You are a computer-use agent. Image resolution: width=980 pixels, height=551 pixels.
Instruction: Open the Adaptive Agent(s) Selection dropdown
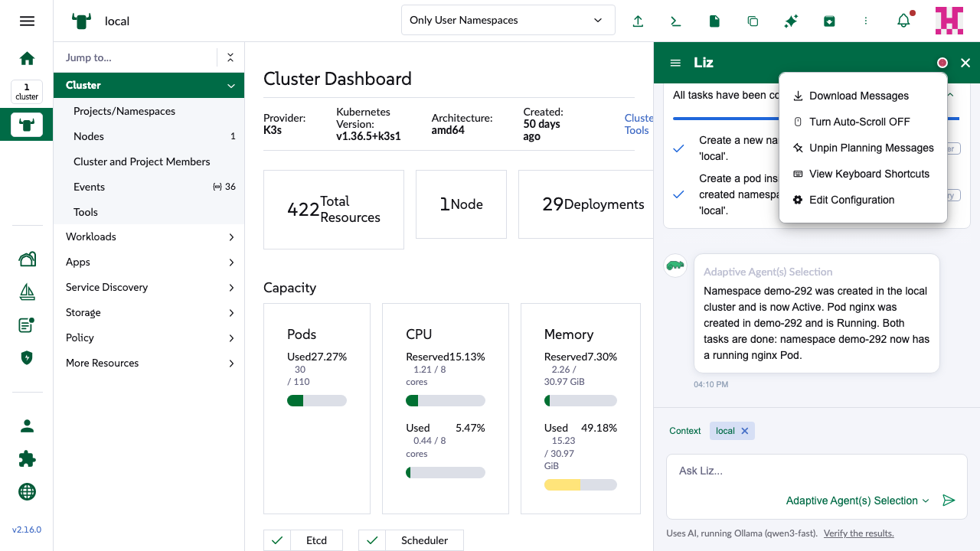[857, 500]
